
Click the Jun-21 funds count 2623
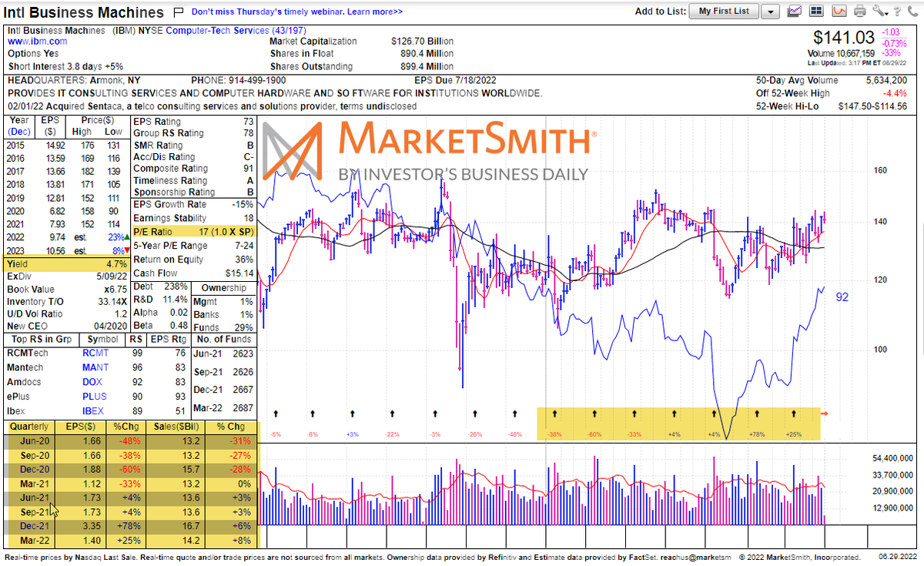pos(242,353)
